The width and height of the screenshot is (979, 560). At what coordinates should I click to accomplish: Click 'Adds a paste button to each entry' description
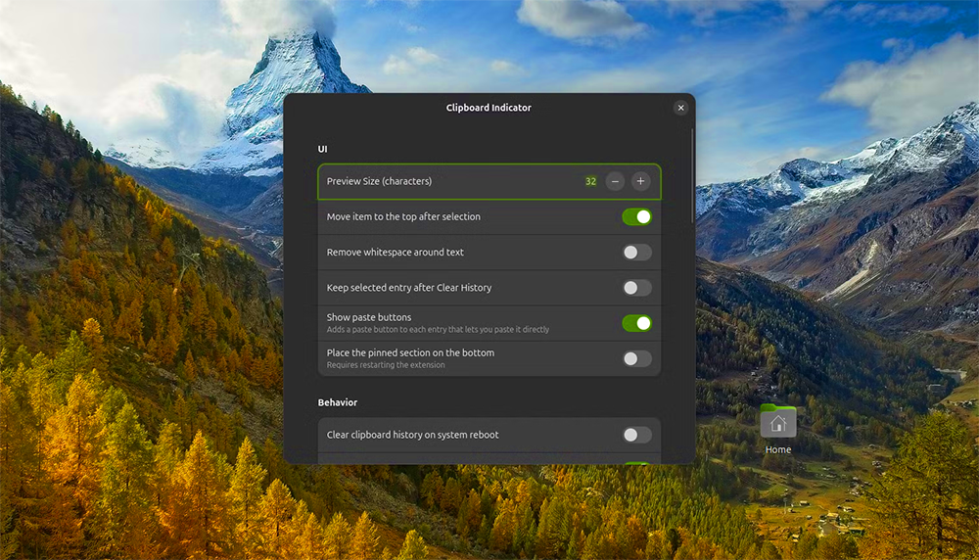[x=438, y=330]
